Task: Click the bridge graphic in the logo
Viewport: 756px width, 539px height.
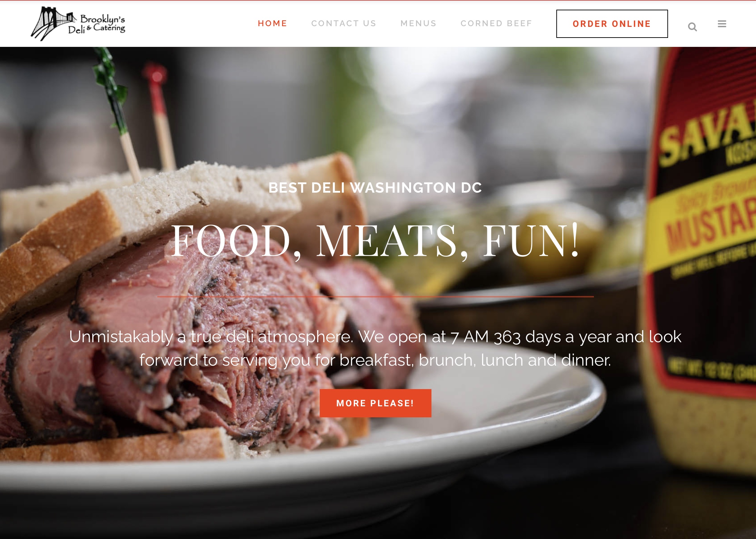Action: pyautogui.click(x=52, y=23)
